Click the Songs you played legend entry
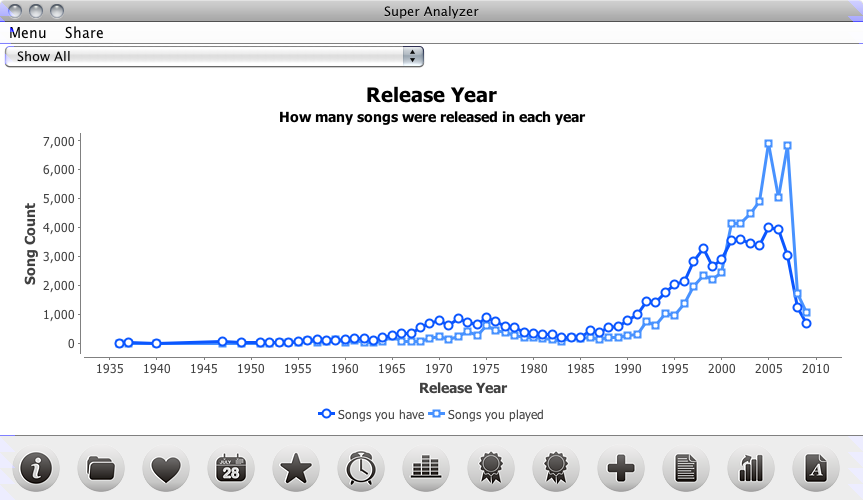 [x=486, y=414]
